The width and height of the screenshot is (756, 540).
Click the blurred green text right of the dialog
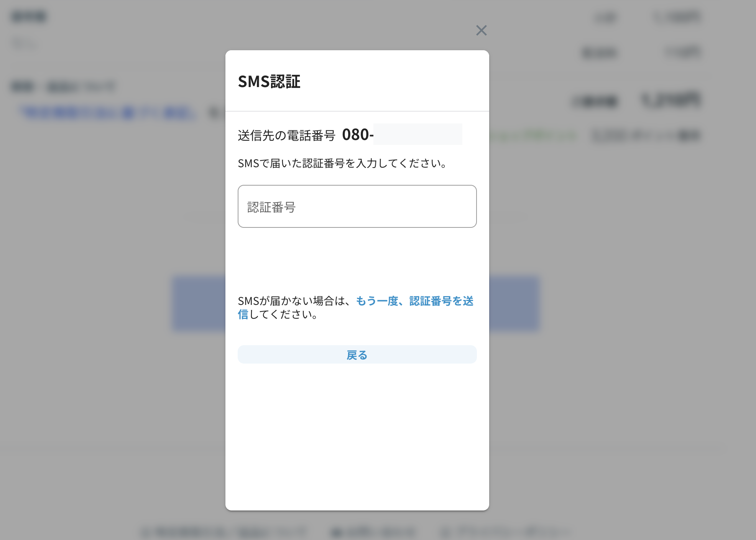(533, 135)
